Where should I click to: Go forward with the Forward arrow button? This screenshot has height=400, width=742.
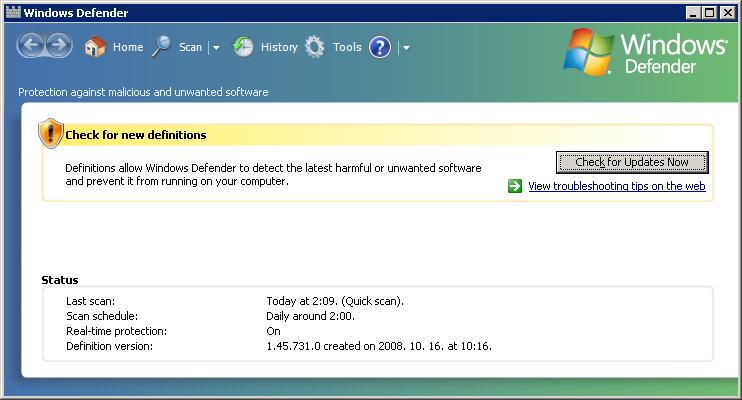point(59,46)
